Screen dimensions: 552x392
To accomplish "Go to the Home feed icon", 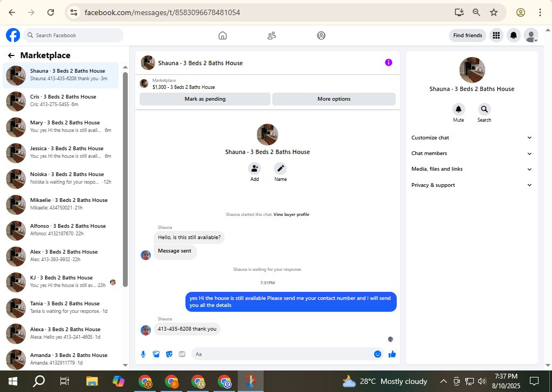I will pyautogui.click(x=223, y=36).
